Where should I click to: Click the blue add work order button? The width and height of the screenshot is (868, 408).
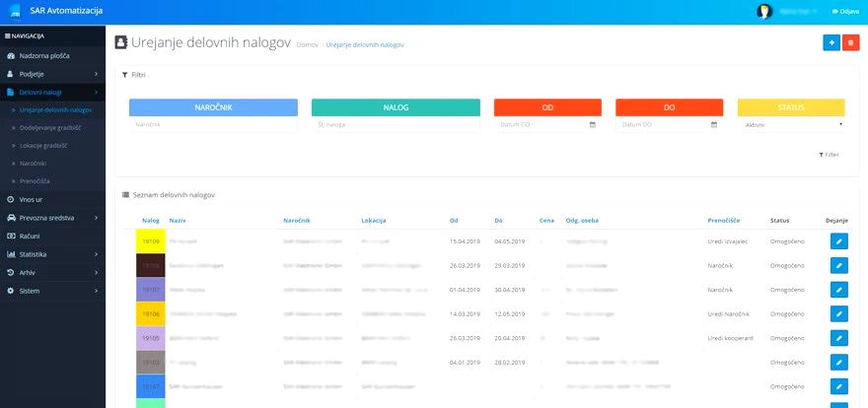(832, 42)
